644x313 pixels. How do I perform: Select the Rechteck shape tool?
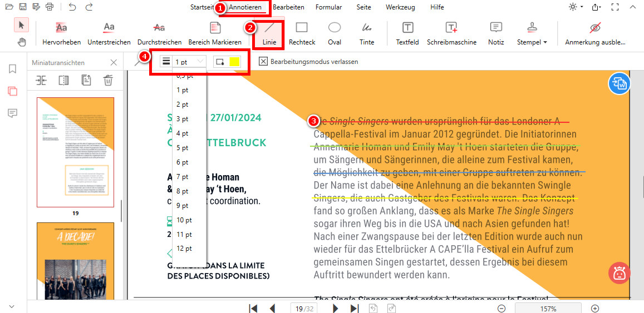[302, 34]
